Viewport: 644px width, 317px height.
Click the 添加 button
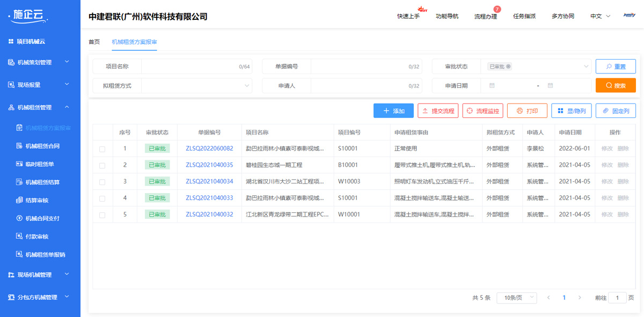393,111
